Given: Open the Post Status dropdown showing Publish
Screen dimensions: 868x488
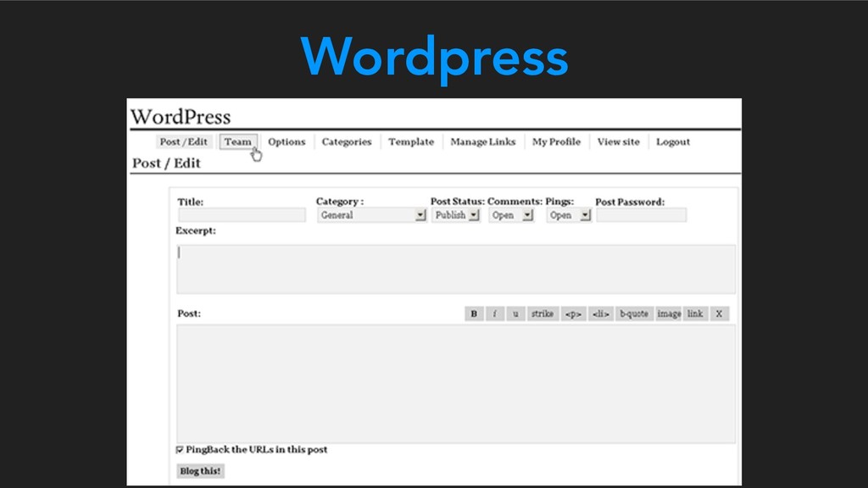Looking at the screenshot, I should point(455,215).
